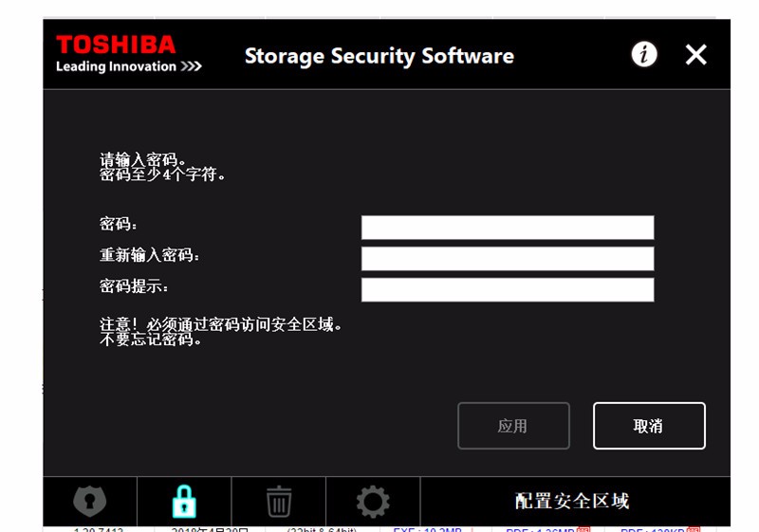Open the information (i) icon
The height and width of the screenshot is (532, 759).
(644, 54)
